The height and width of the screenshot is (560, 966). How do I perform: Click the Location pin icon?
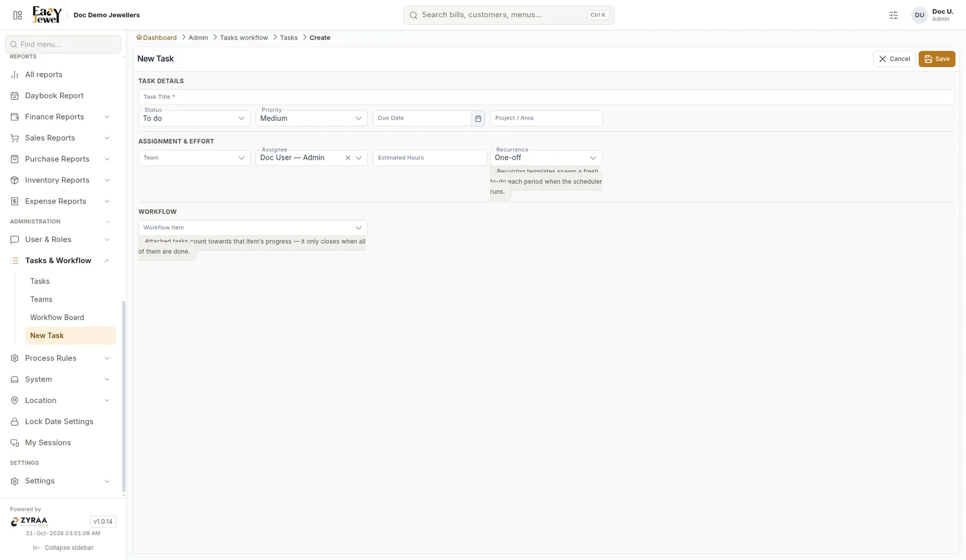click(14, 401)
